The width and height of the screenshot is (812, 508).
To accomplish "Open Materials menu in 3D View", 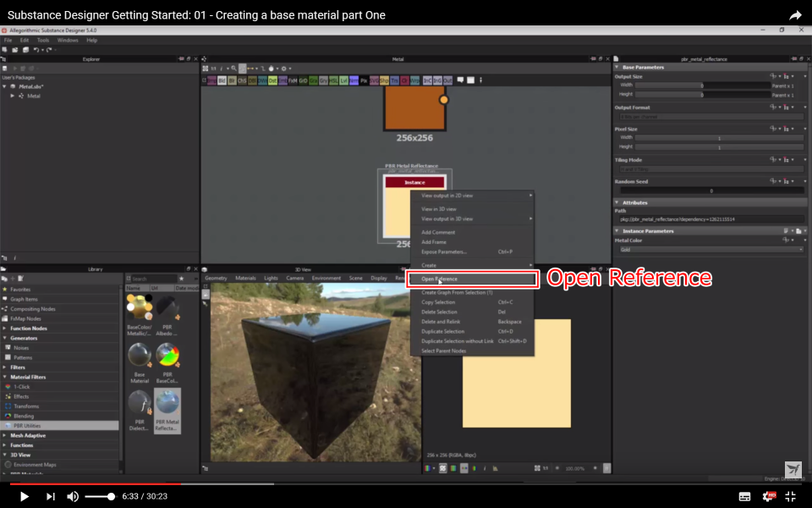I will click(245, 279).
